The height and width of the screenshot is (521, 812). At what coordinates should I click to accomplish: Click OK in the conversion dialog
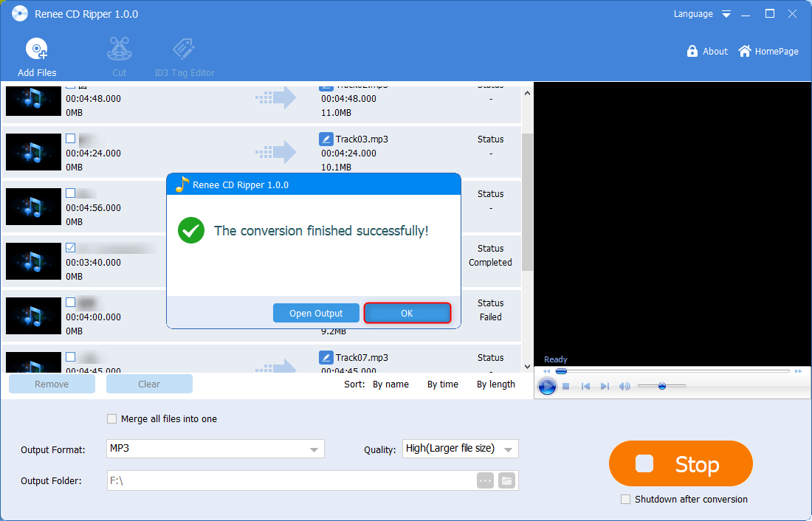407,313
